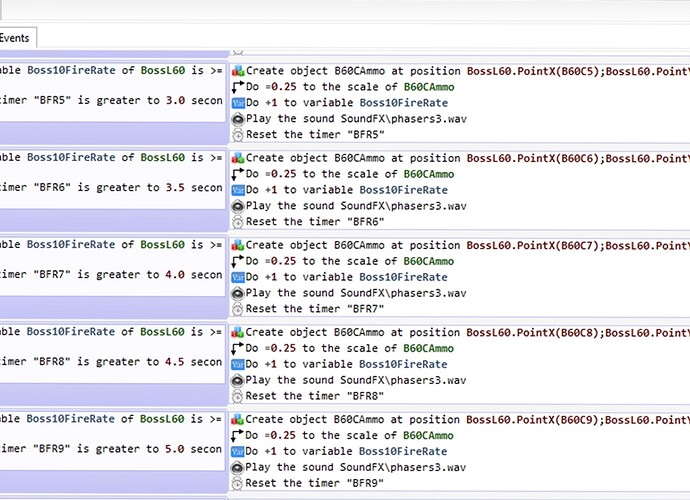Click Create object icon for B60C7 action
The image size is (690, 500).
coord(238,245)
